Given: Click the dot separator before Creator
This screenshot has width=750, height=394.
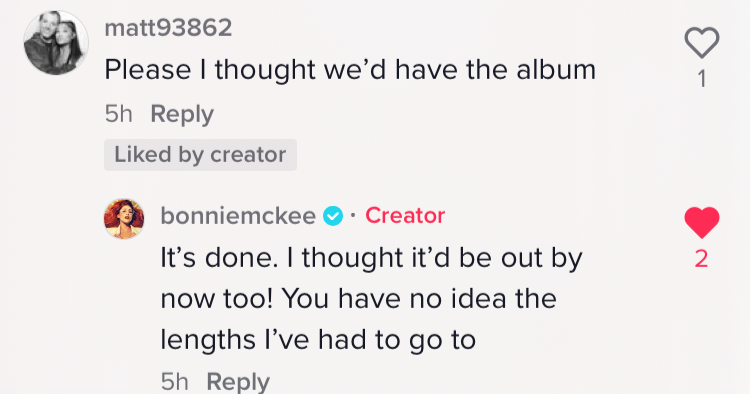Looking at the screenshot, I should point(353,216).
